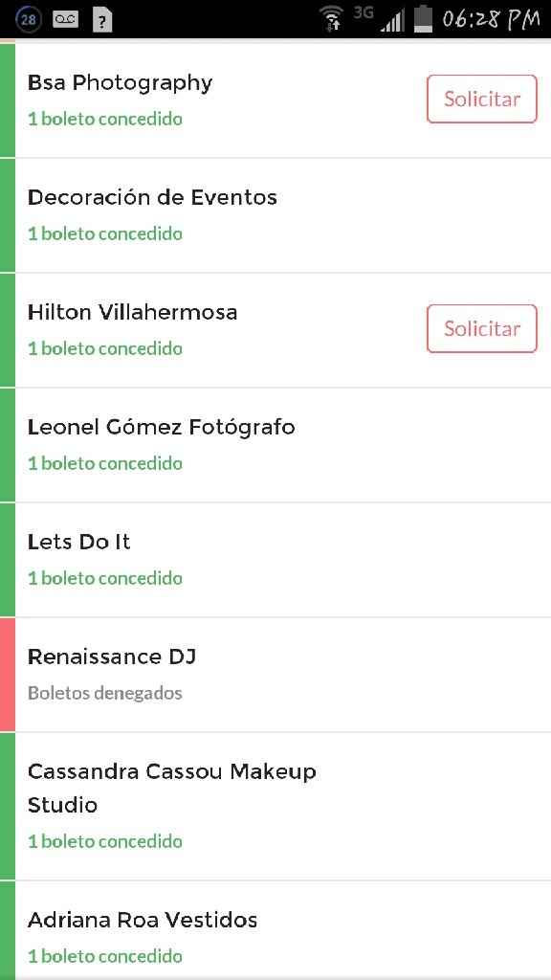The image size is (551, 980).
Task: Open the voicemail notification icon
Action: 64,18
